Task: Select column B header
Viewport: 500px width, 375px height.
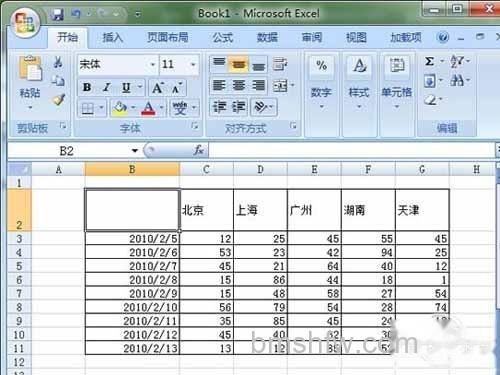Action: [x=132, y=170]
